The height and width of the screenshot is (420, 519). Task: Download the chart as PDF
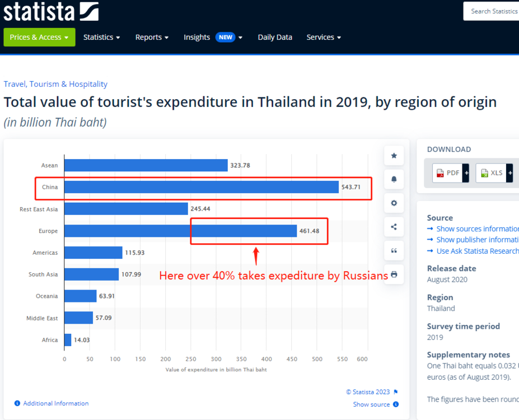[x=451, y=173]
